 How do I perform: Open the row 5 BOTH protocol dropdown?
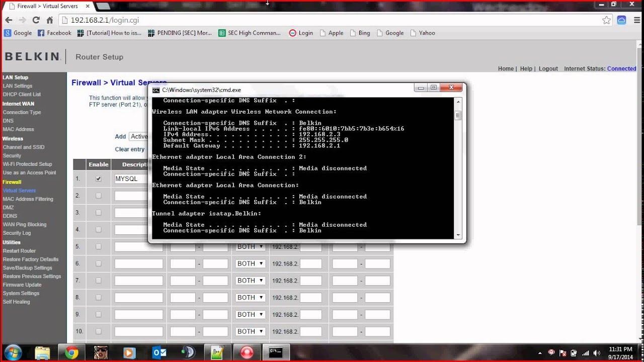[250, 246]
